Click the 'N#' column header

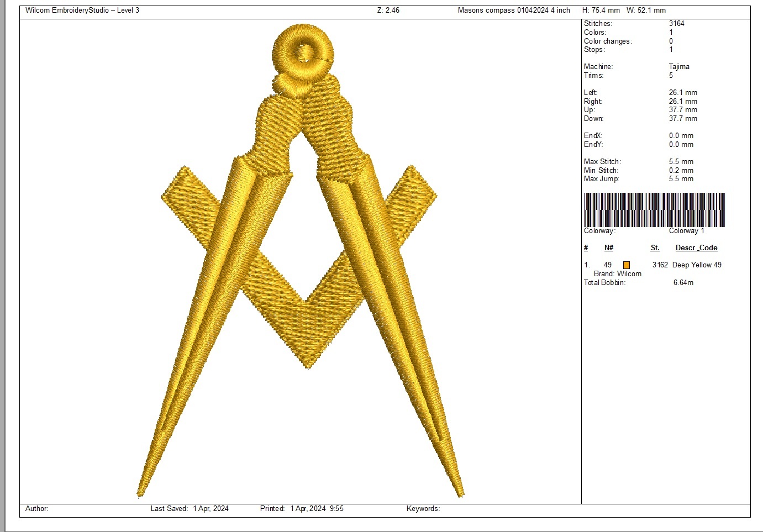coord(609,248)
